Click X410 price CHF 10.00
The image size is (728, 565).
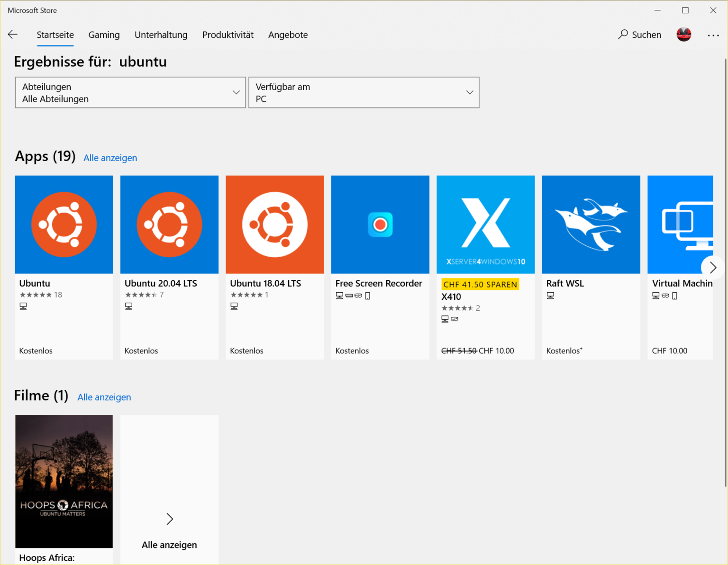pyautogui.click(x=496, y=350)
